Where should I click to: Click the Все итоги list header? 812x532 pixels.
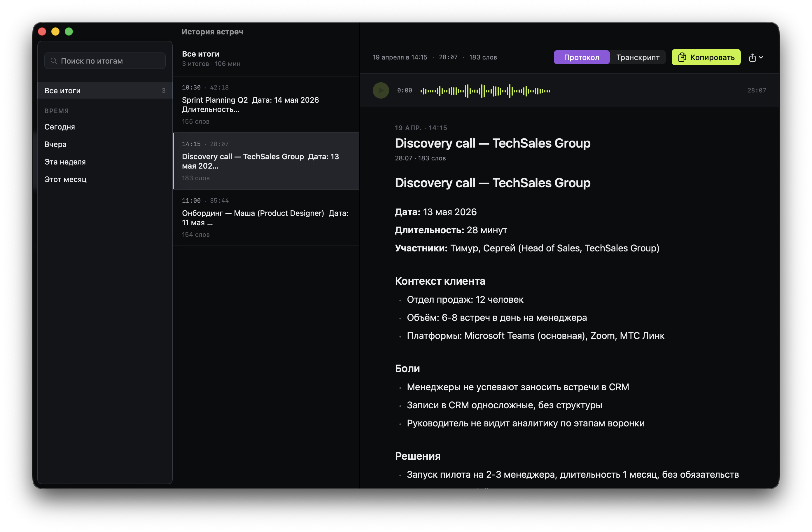[201, 54]
